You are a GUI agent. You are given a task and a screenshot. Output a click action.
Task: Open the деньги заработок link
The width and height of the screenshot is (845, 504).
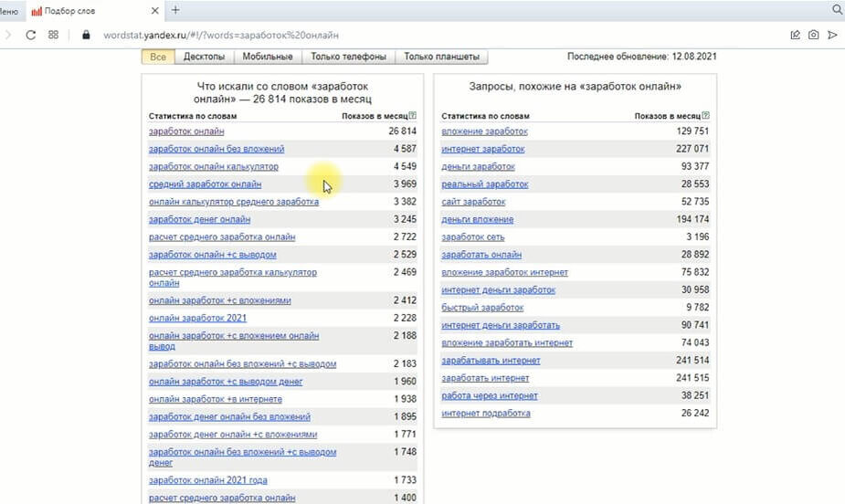coord(478,167)
